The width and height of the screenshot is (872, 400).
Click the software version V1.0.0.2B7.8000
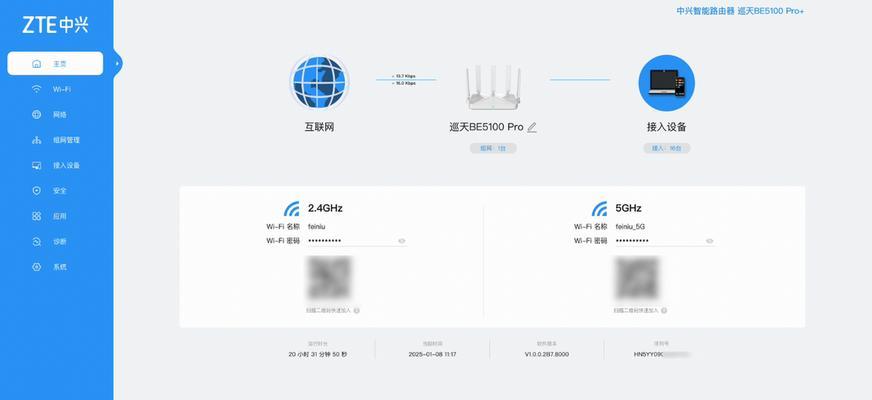click(547, 354)
